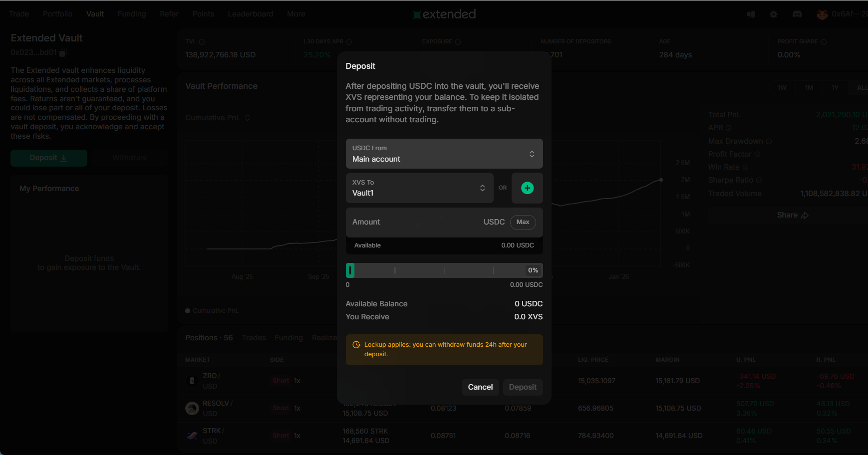
Task: Click the green plus add sub-account icon
Action: coord(527,188)
